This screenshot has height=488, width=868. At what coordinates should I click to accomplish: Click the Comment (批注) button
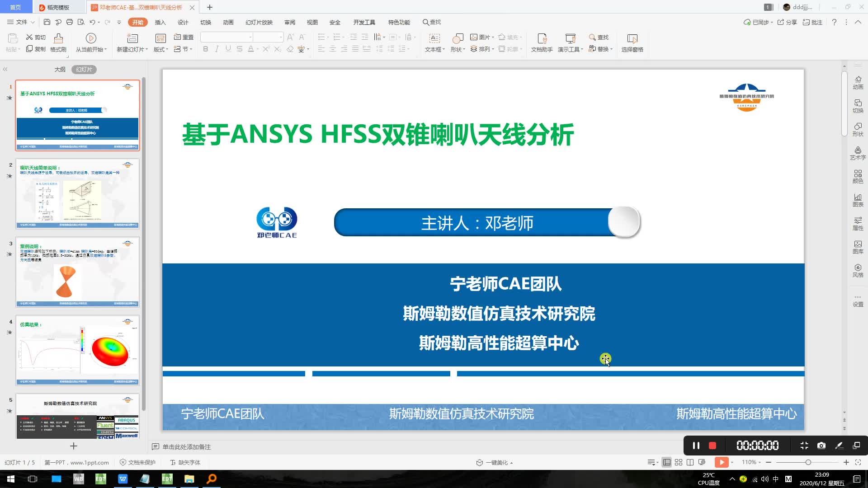pyautogui.click(x=812, y=22)
